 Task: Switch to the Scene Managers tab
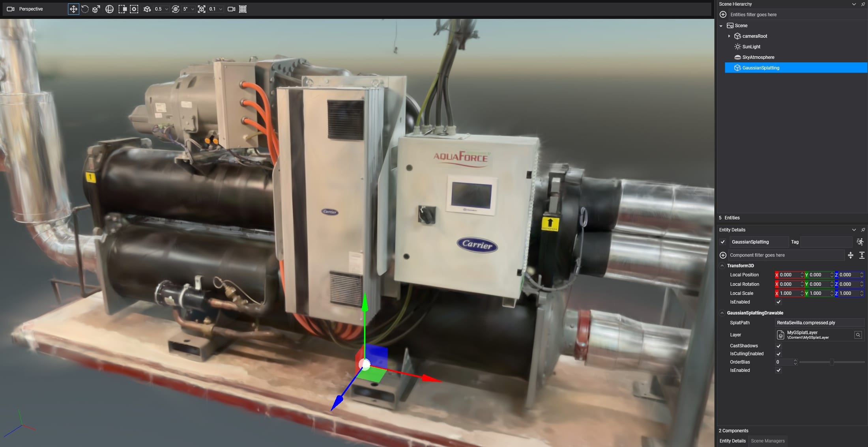pos(767,441)
